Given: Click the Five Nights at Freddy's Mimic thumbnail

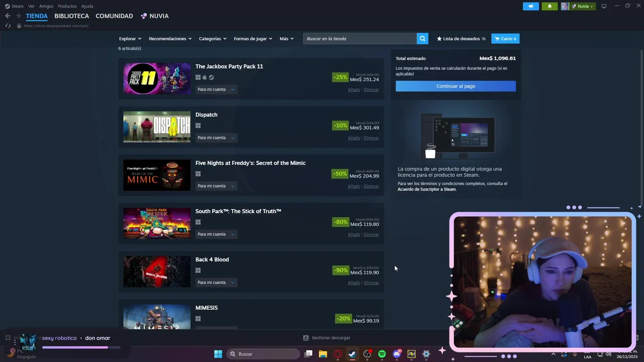Looking at the screenshot, I should click(157, 175).
